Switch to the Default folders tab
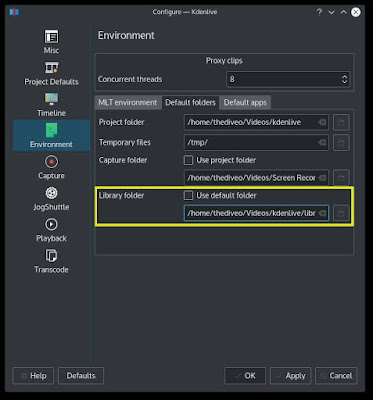Screen dimensions: 373x400 click(190, 103)
